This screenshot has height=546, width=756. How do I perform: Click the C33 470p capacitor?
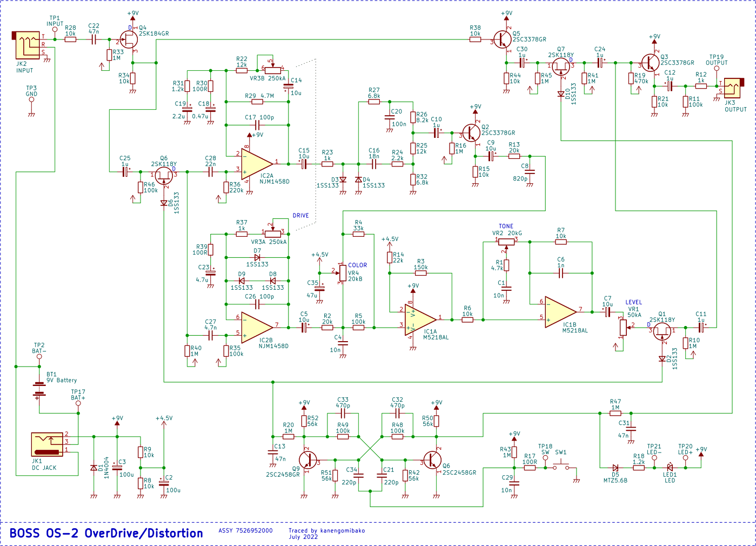[343, 413]
